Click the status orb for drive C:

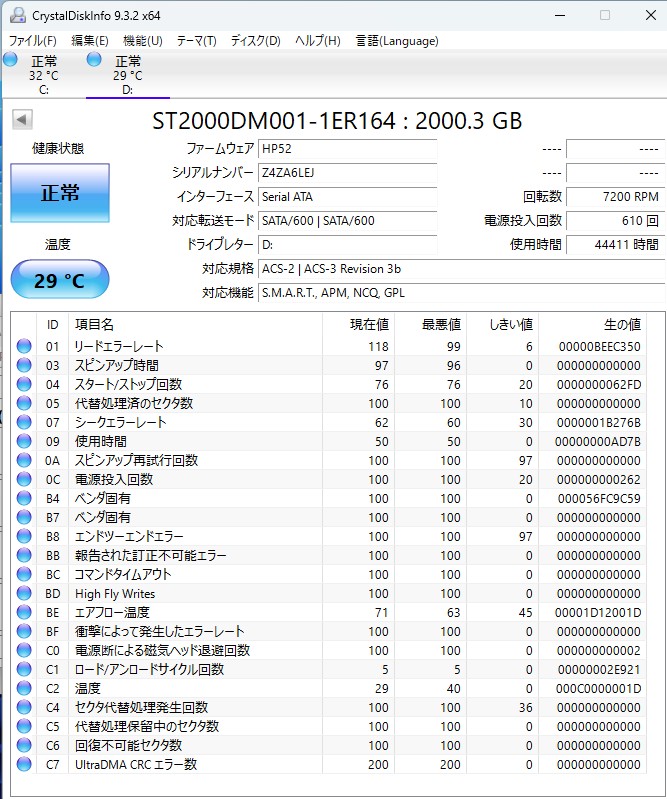(10, 60)
